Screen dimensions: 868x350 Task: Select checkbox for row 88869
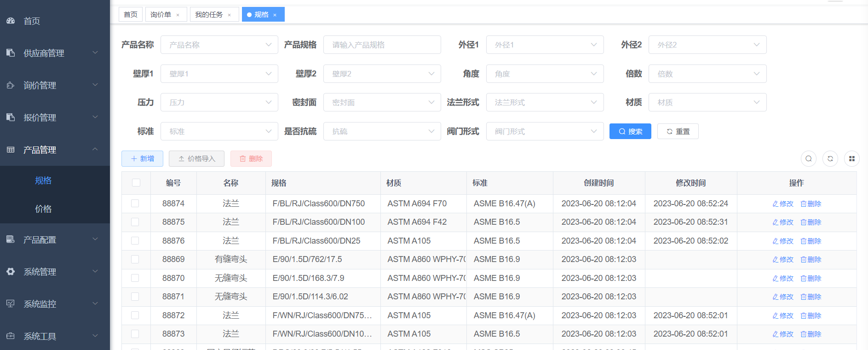point(135,259)
